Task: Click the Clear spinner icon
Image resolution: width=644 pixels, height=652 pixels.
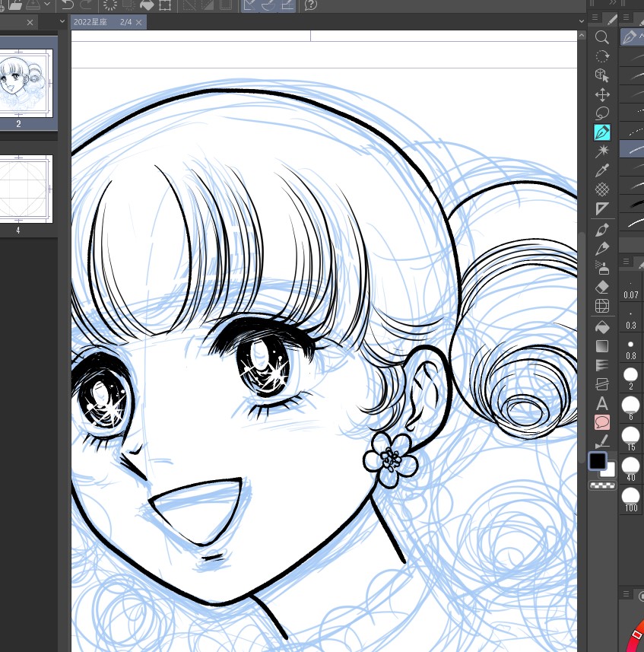Action: pos(110,5)
